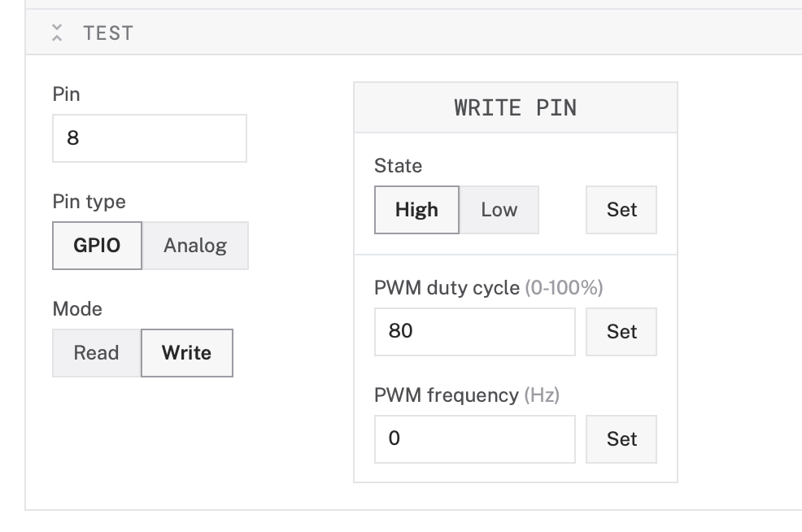
Task: Click the TEST section title text
Action: [107, 33]
